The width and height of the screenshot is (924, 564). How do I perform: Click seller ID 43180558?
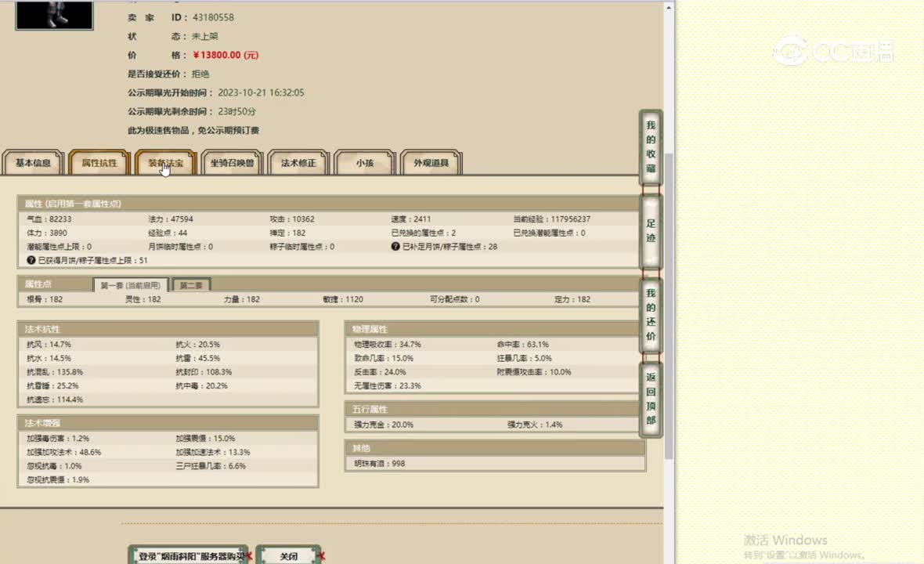point(213,18)
